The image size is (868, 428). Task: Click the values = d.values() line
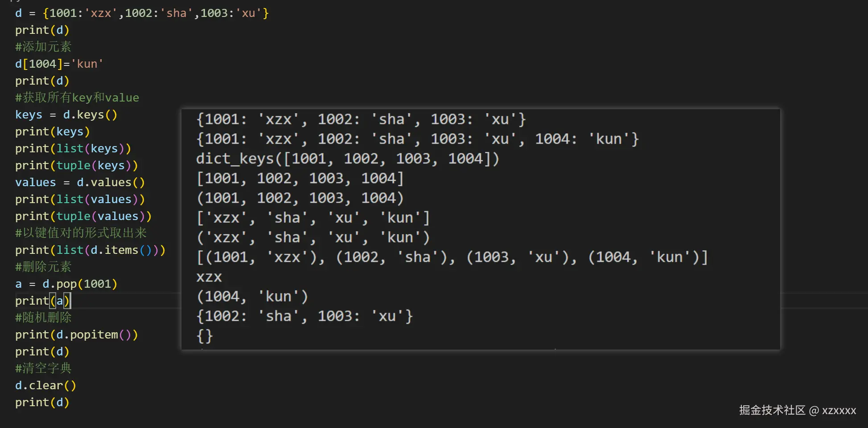click(x=80, y=182)
